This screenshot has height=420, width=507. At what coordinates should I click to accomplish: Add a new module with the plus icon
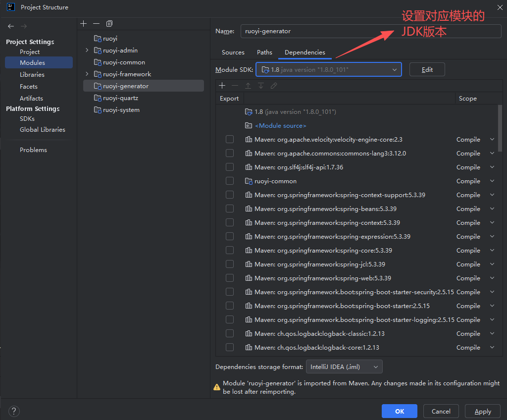[x=83, y=24]
